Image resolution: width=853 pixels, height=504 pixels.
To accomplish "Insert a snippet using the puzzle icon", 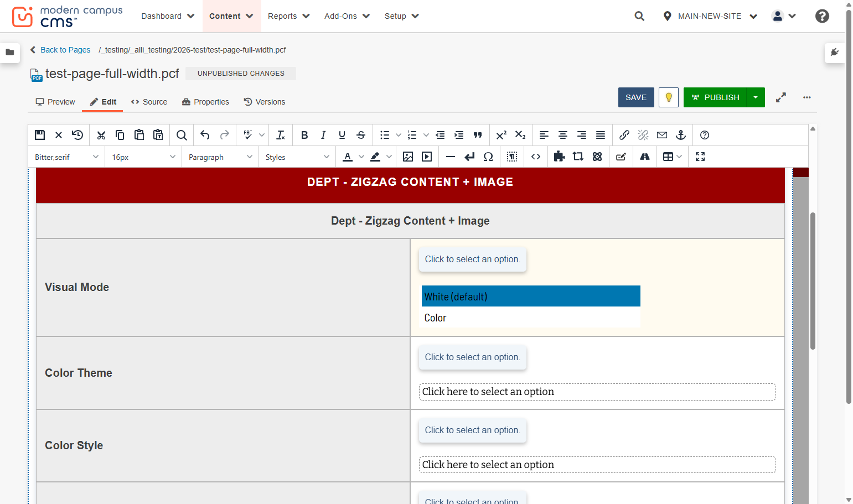I will point(559,157).
